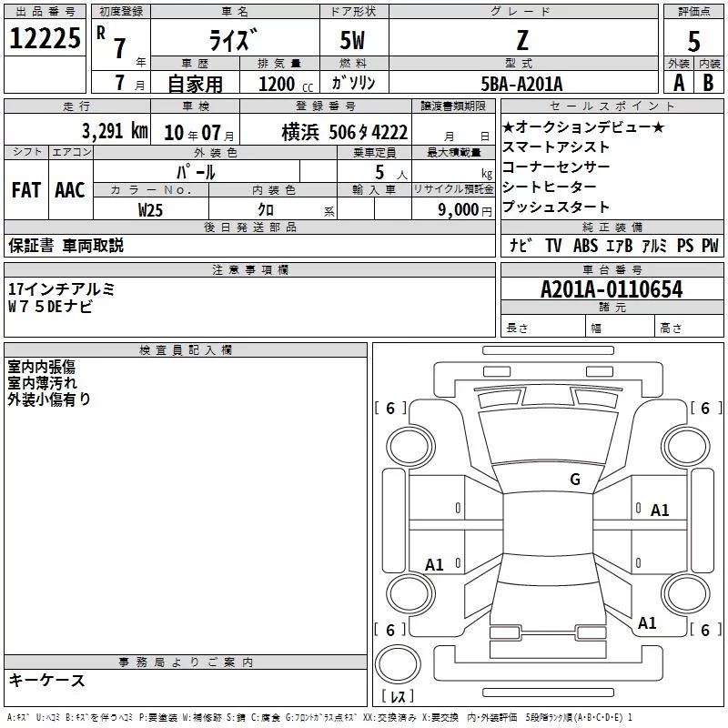Click the A1 mark on the right door
Image resolution: width=728 pixels, height=728 pixels.
(x=659, y=511)
